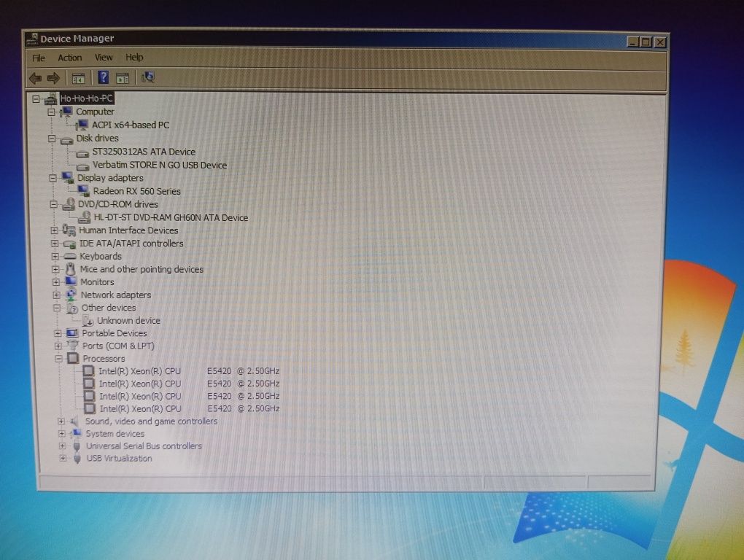Select Universal Serial Bus controllers label
744x560 pixels.
click(x=144, y=446)
